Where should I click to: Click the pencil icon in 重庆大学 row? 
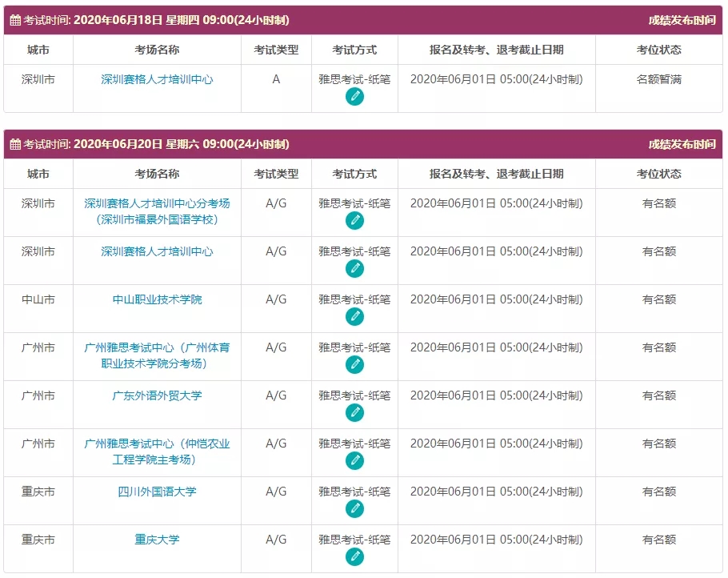[x=354, y=557]
